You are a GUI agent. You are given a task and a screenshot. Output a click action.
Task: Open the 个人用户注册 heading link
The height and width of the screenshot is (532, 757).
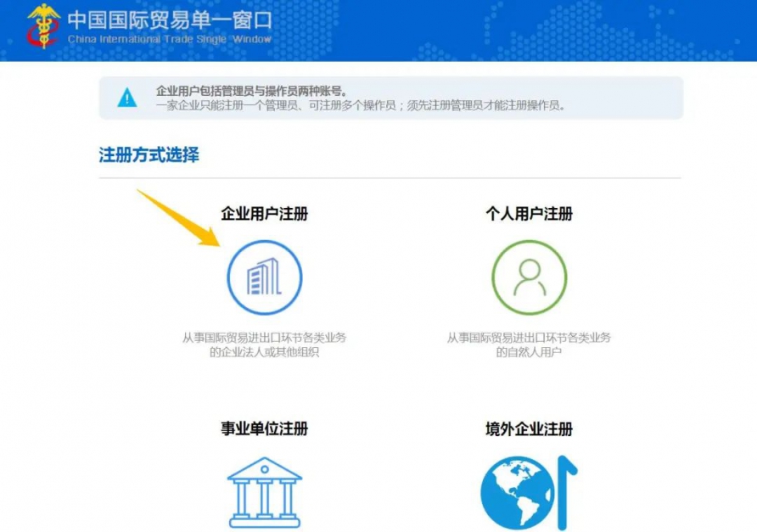click(529, 213)
